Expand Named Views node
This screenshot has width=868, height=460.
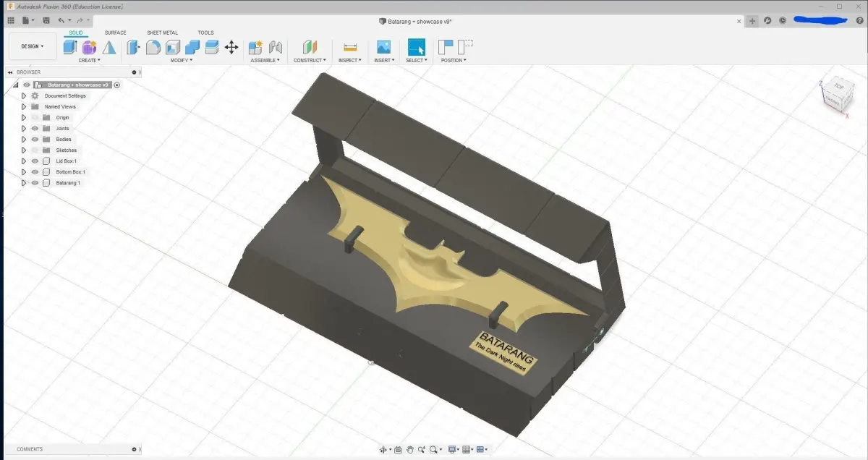[24, 106]
